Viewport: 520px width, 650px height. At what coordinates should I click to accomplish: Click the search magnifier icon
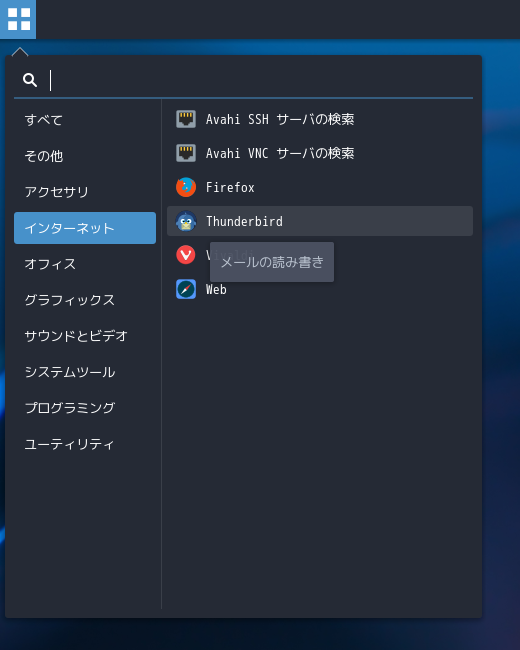[x=30, y=80]
